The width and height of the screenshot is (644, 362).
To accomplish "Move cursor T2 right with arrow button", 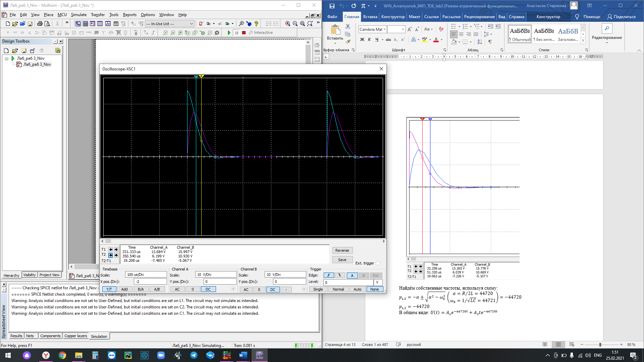I will (x=116, y=255).
